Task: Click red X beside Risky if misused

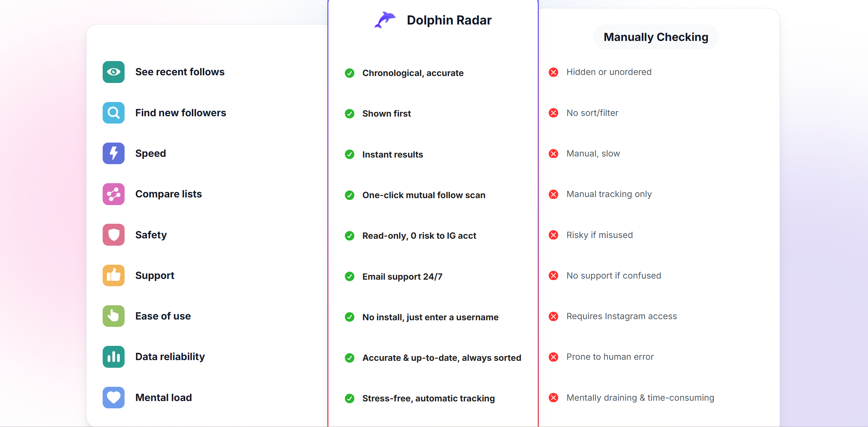Action: (x=553, y=235)
